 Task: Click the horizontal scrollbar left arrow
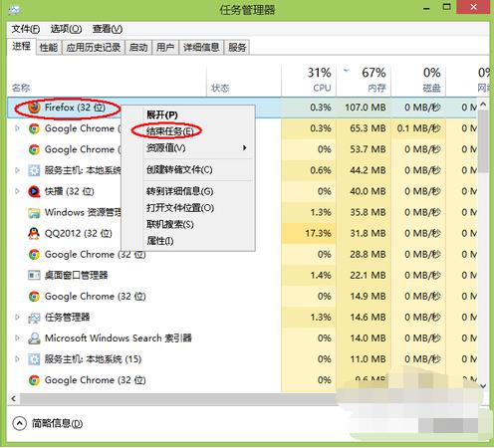13,399
